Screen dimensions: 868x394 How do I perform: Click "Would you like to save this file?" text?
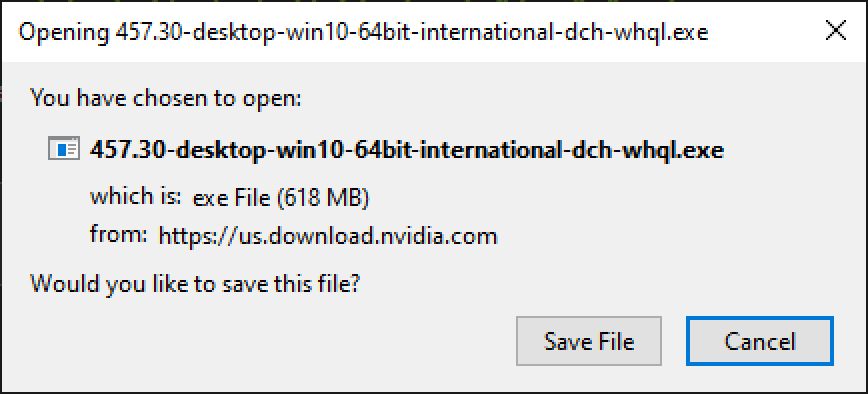(195, 283)
